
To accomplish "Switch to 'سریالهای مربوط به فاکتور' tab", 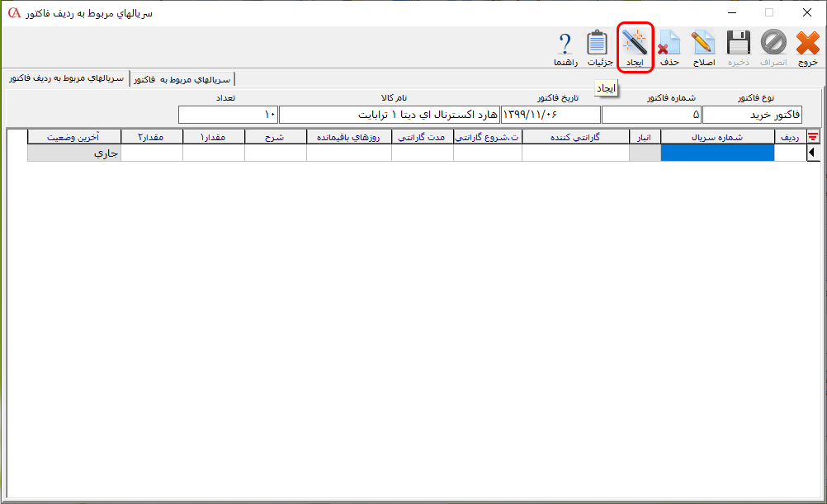I will (x=182, y=79).
